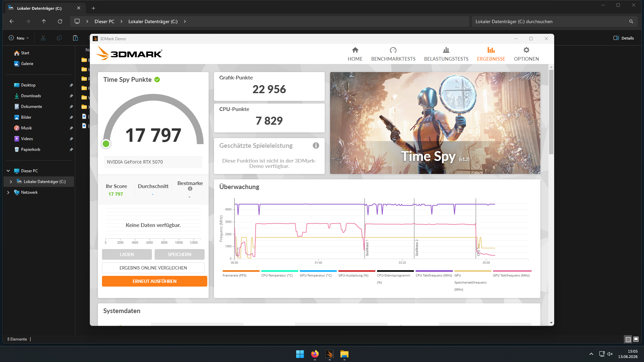The width and height of the screenshot is (644, 362).
Task: Switch to the ERGEBNISSE tab
Action: (491, 54)
